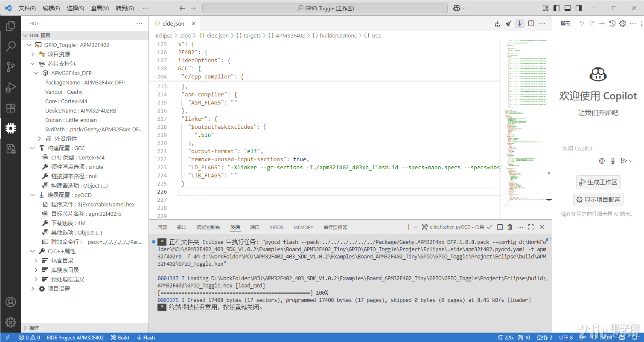Open Copilot chat settings gear
The image size is (644, 342).
point(623,23)
